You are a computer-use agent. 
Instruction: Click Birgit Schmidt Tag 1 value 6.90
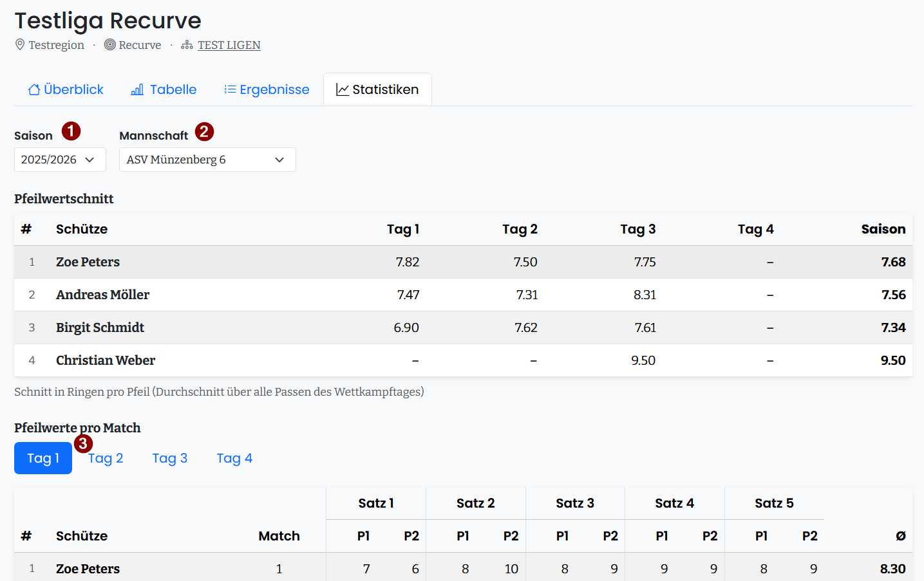pyautogui.click(x=406, y=327)
